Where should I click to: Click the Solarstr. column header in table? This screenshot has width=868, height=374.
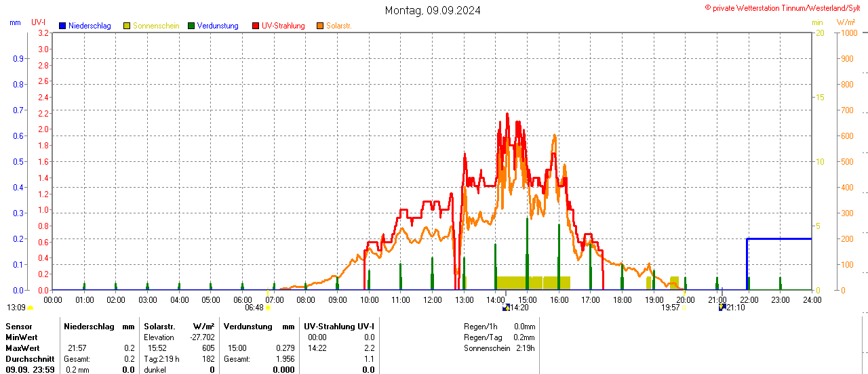[x=159, y=327]
